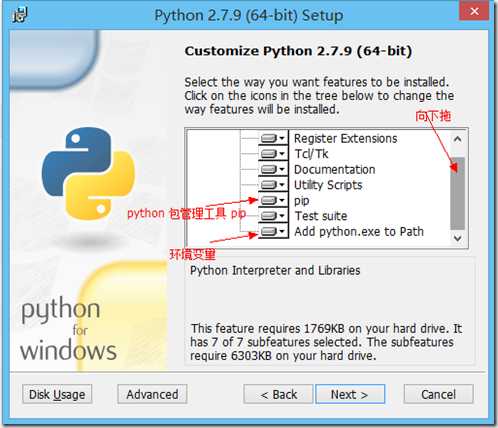Open the Utility Scripts feature install dropdown
Screen dimensions: 498x428
pos(273,185)
